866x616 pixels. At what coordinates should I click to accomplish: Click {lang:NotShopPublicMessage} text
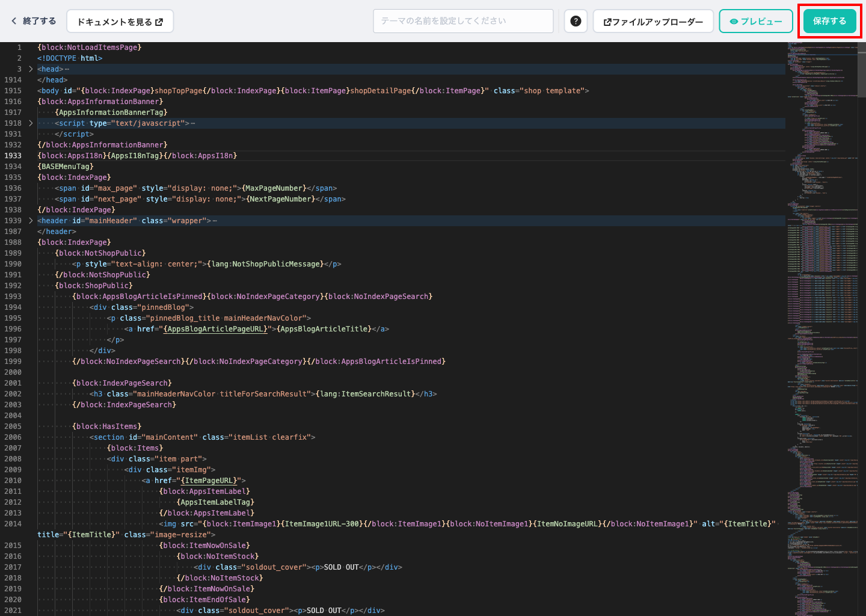[266, 264]
